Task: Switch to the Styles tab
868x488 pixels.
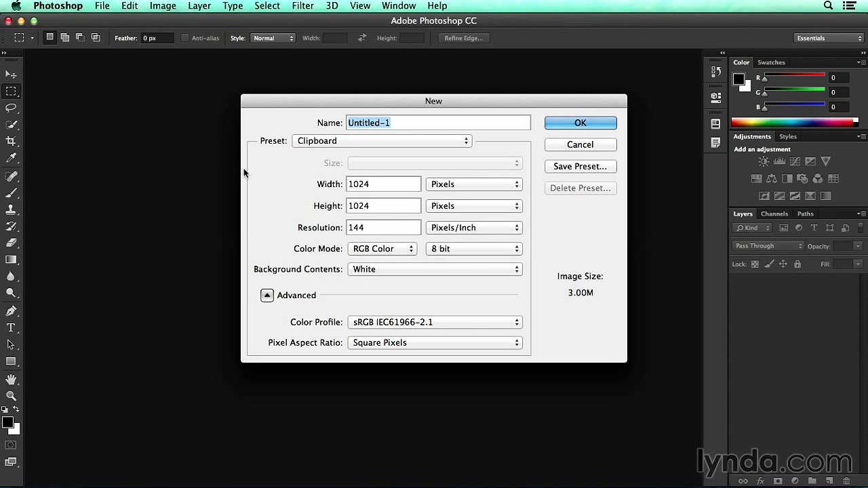Action: pos(788,136)
